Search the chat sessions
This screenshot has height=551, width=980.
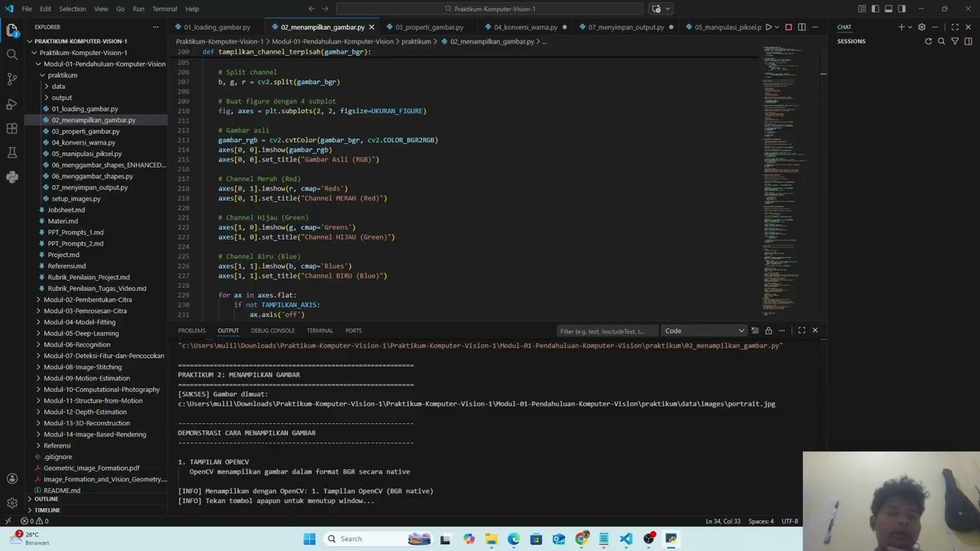click(x=942, y=41)
